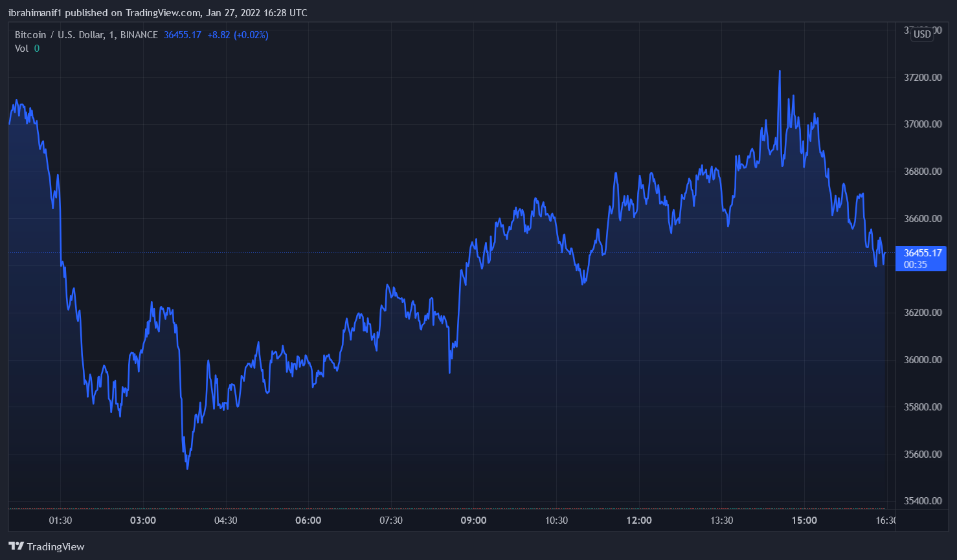This screenshot has width=957, height=560.
Task: Click the ibrahimanif1 publisher name in header
Action: tap(34, 13)
